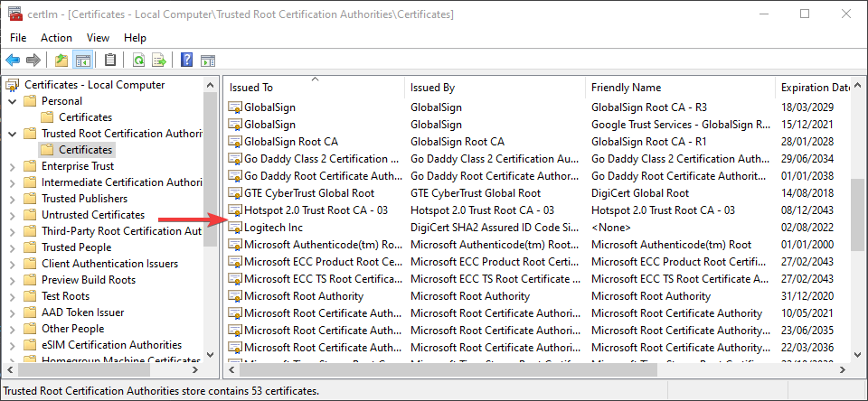The width and height of the screenshot is (868, 401).
Task: Select Certificates under Trusted Root Certification Authorities
Action: [x=85, y=149]
